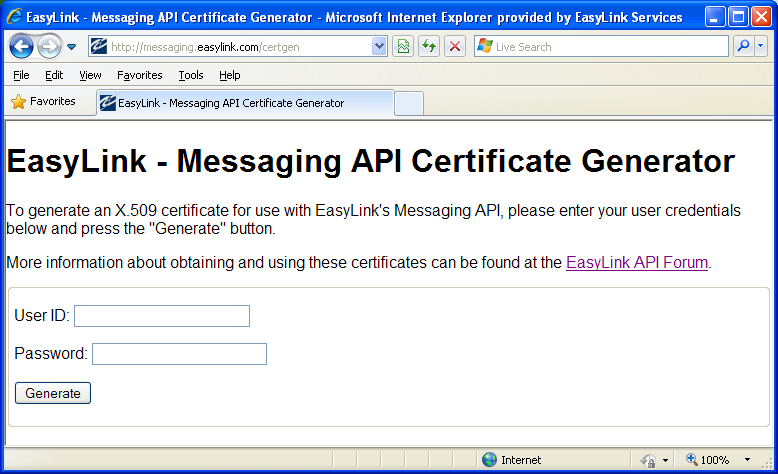Go back with the Back arrow button
This screenshot has width=778, height=474.
click(21, 47)
